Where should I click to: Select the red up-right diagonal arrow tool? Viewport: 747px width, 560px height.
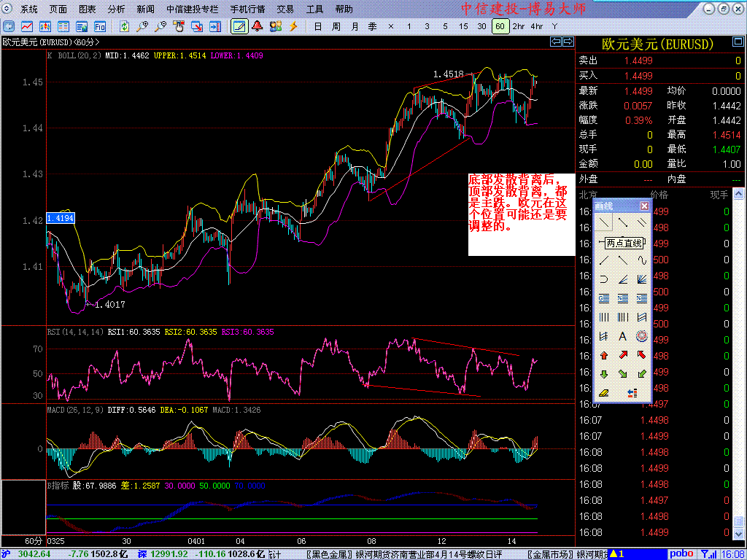pyautogui.click(x=623, y=355)
